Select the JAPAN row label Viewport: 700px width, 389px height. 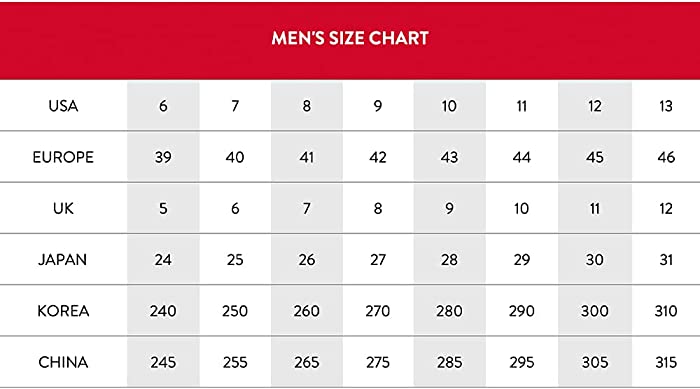[62, 260]
